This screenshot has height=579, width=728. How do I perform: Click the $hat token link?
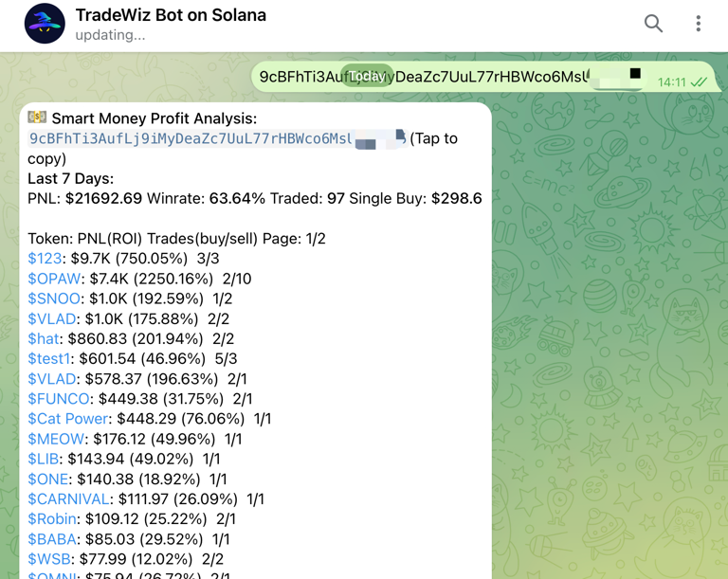(x=45, y=338)
